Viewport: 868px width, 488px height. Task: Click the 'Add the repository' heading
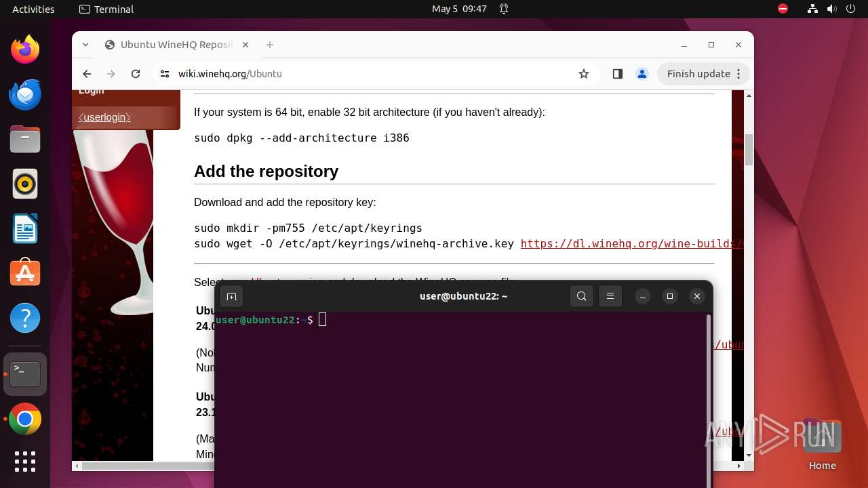tap(266, 171)
